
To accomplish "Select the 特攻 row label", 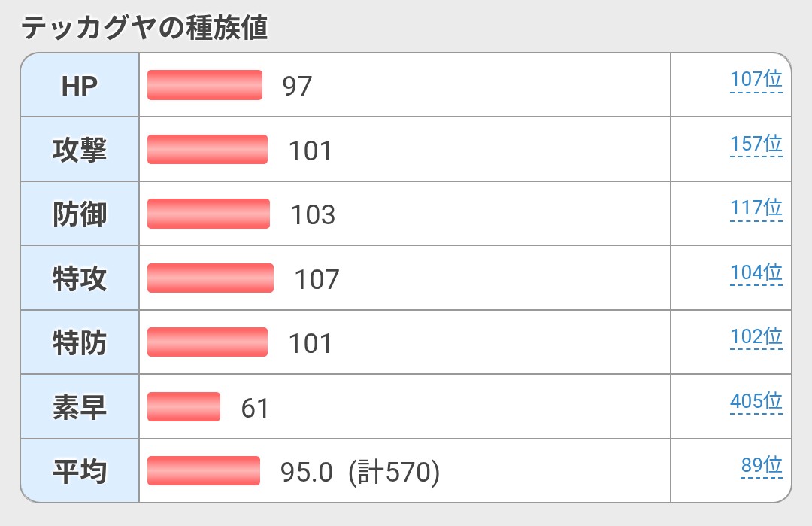I will pyautogui.click(x=80, y=279).
